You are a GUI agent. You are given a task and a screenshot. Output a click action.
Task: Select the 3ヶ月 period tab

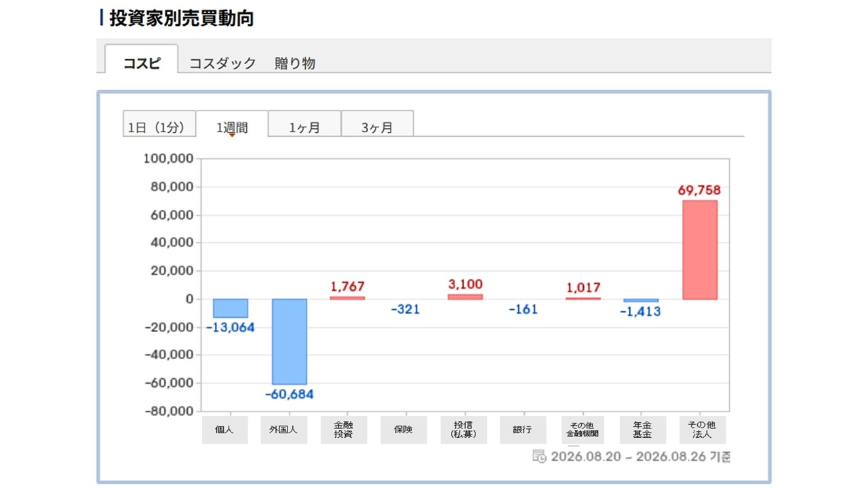click(x=377, y=124)
